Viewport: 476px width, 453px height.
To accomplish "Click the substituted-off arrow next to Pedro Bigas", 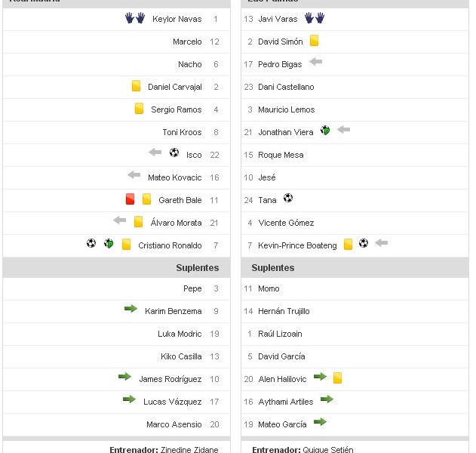I will tap(315, 62).
